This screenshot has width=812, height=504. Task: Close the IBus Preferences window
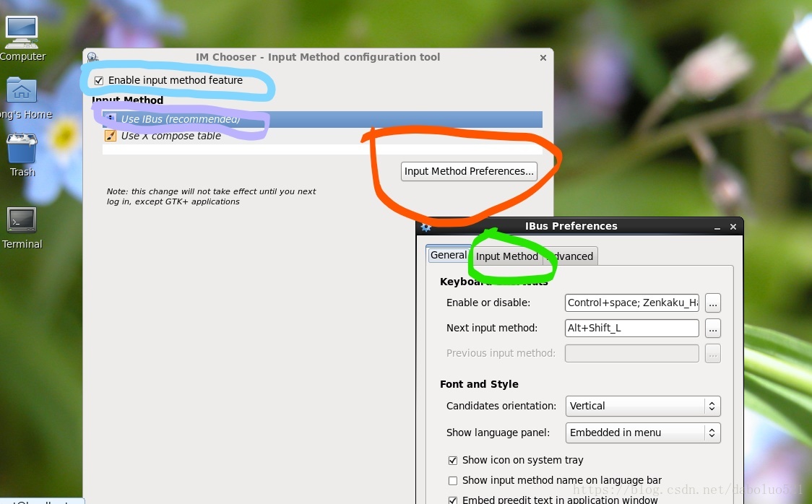[x=733, y=227]
